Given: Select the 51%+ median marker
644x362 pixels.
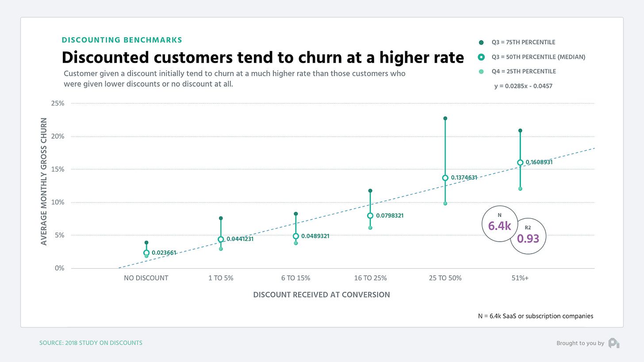Looking at the screenshot, I should click(x=520, y=163).
